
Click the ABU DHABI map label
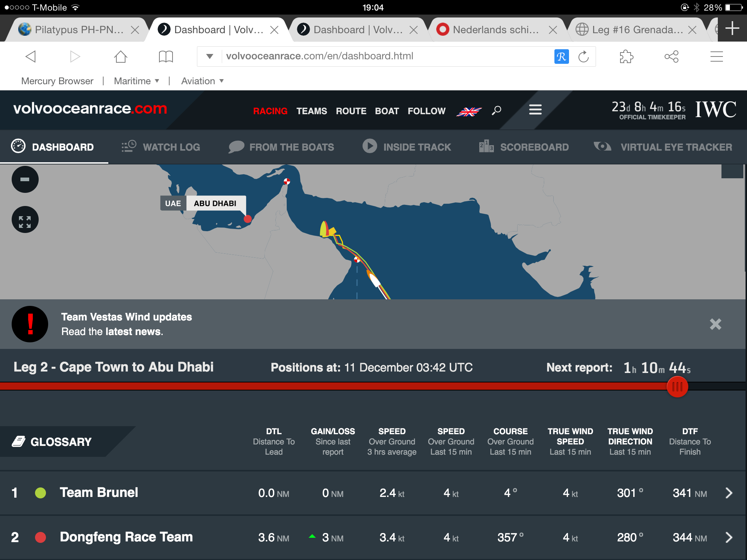[x=215, y=203]
